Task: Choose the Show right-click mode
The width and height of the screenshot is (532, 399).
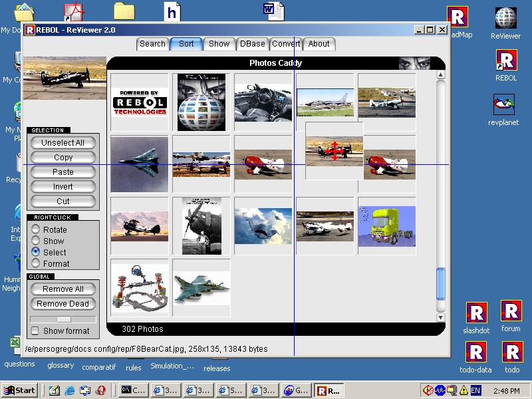Action: [36, 241]
